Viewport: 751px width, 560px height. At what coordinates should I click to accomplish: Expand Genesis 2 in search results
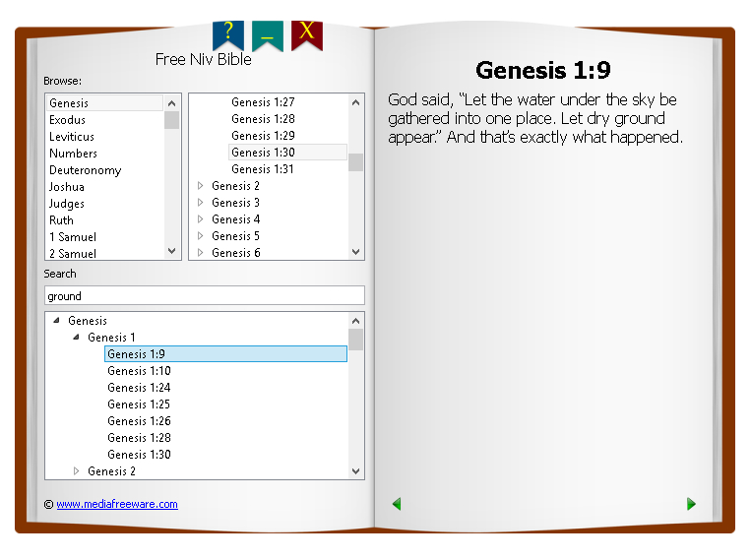coord(76,471)
